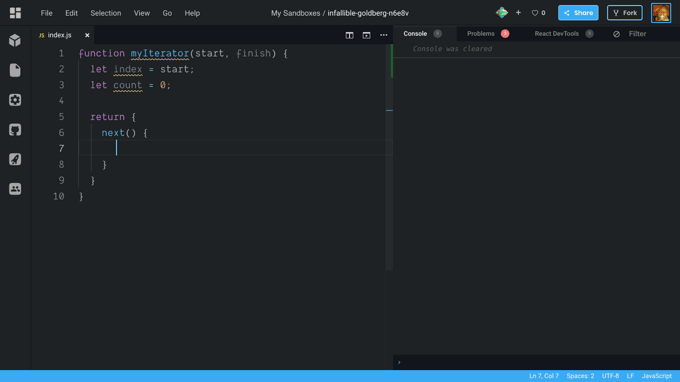Screen dimensions: 680x382
Task: Open the Live collaboration people icon
Action: (15, 189)
